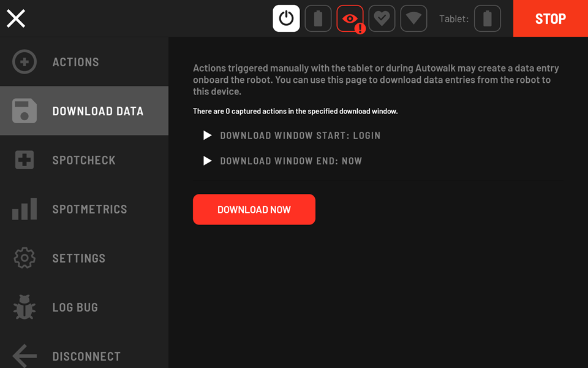Screen dimensions: 588x368
Task: Open the robot health heart icon
Action: (382, 18)
